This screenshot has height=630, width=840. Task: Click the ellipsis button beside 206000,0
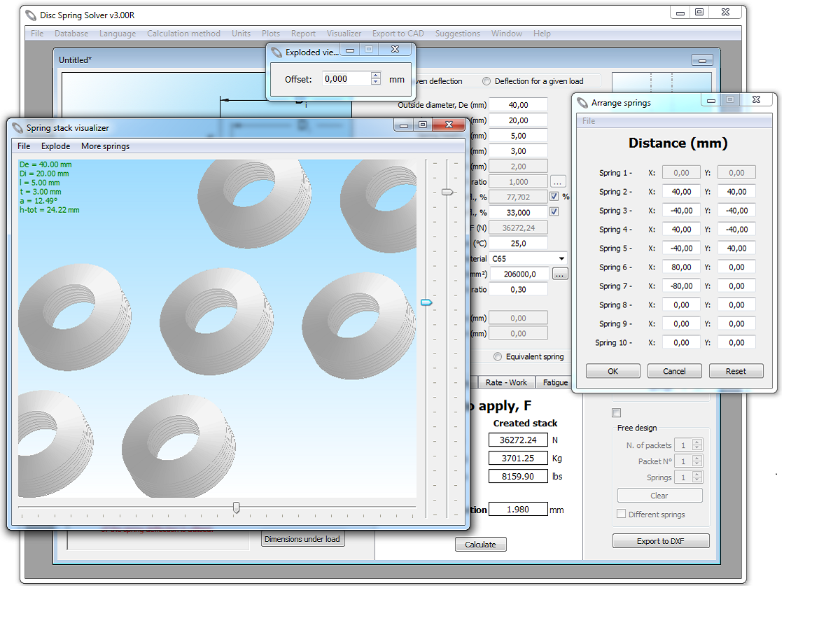559,274
